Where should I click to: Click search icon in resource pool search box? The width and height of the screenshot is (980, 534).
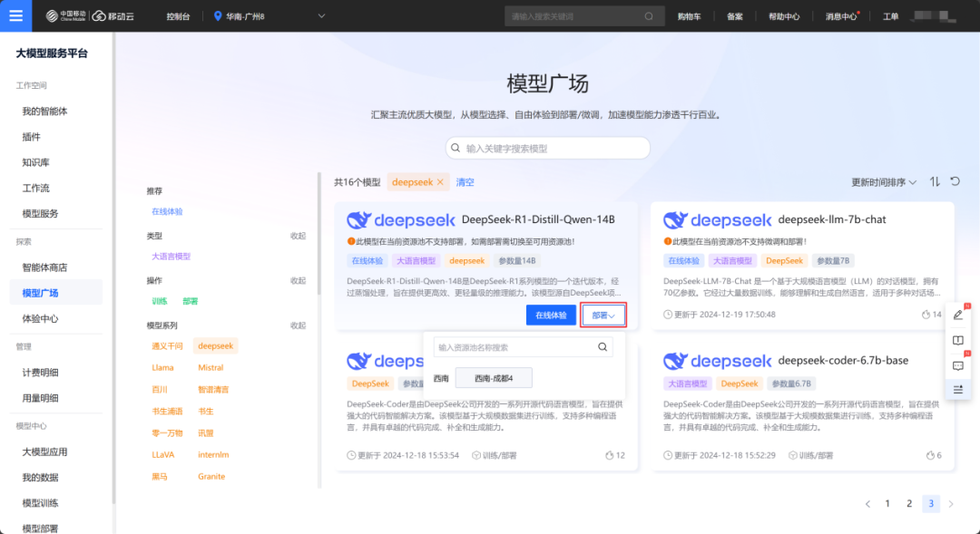(x=603, y=347)
